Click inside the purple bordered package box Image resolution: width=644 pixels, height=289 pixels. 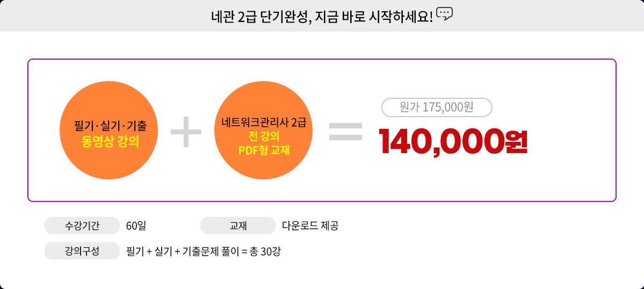point(322,130)
